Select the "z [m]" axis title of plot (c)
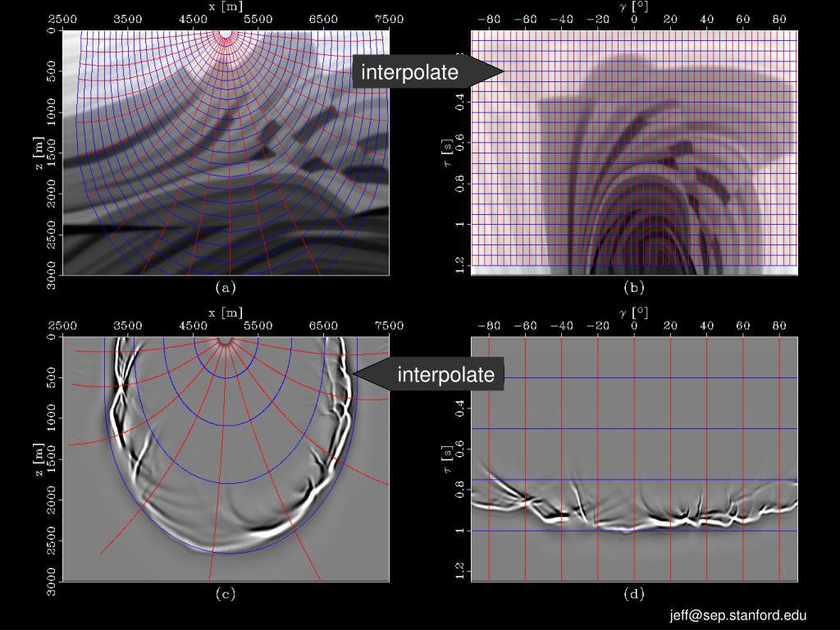Image resolution: width=840 pixels, height=630 pixels. tap(39, 459)
